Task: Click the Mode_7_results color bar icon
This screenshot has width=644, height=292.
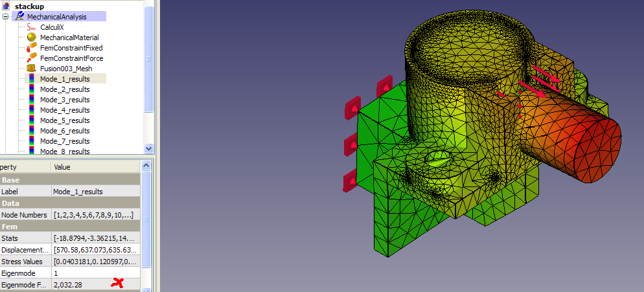Action: click(x=31, y=141)
